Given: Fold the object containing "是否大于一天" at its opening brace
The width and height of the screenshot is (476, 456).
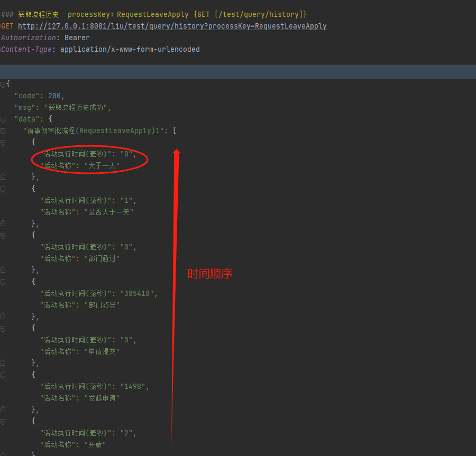Looking at the screenshot, I should pos(3,189).
